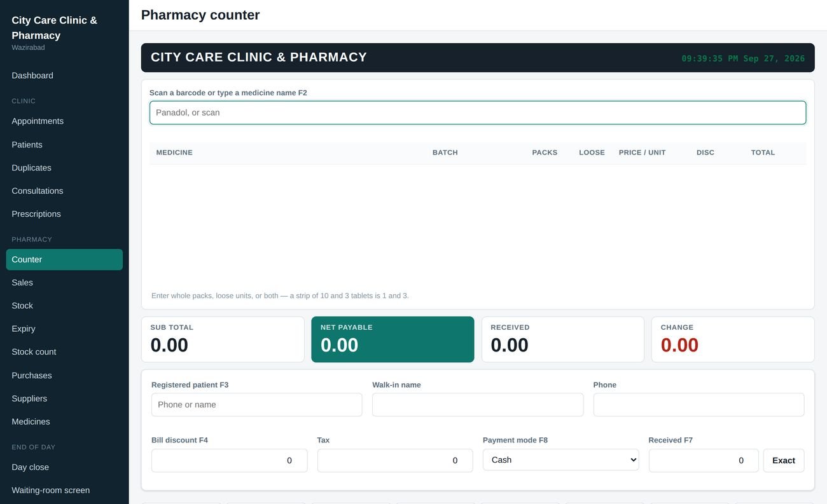
Task: Click the Tax input field
Action: (x=395, y=461)
